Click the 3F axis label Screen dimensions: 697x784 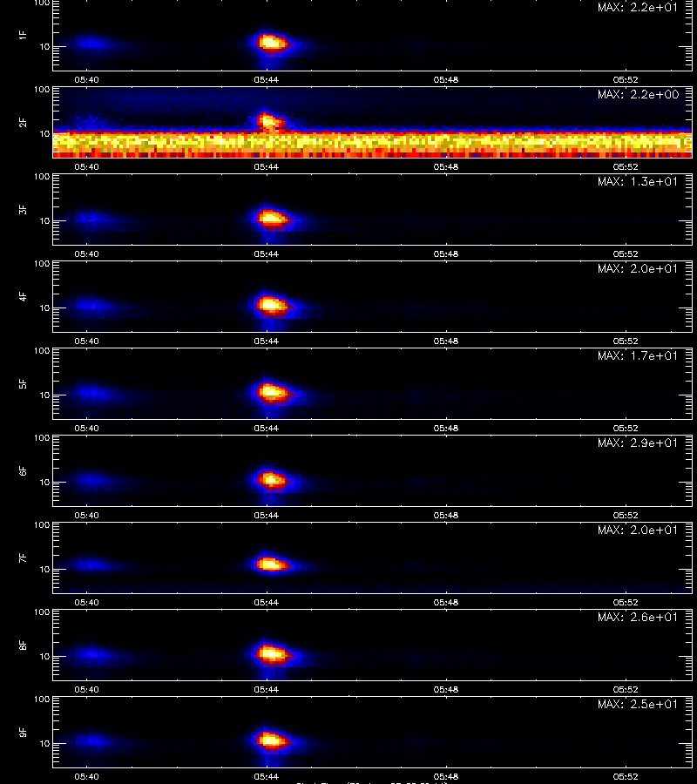[x=23, y=209]
